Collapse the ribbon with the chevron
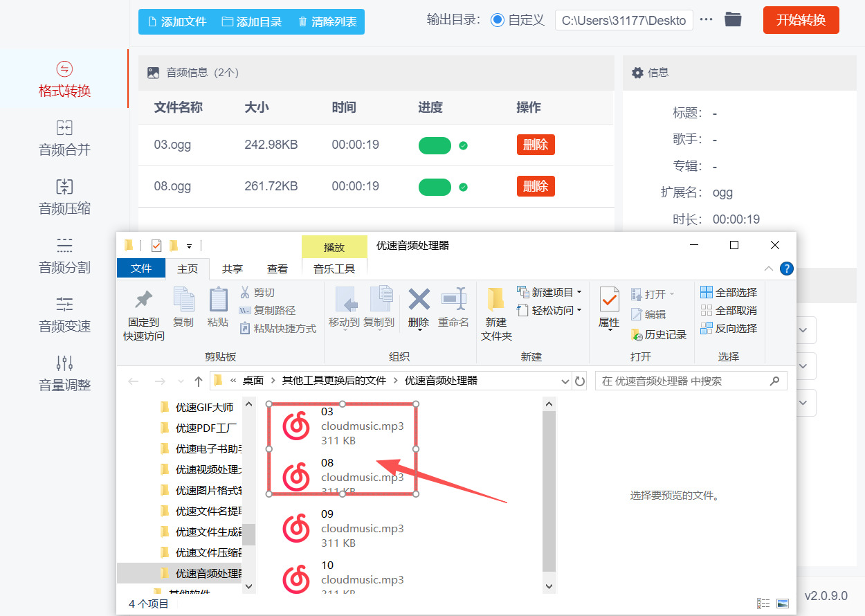The width and height of the screenshot is (865, 616). 769,269
